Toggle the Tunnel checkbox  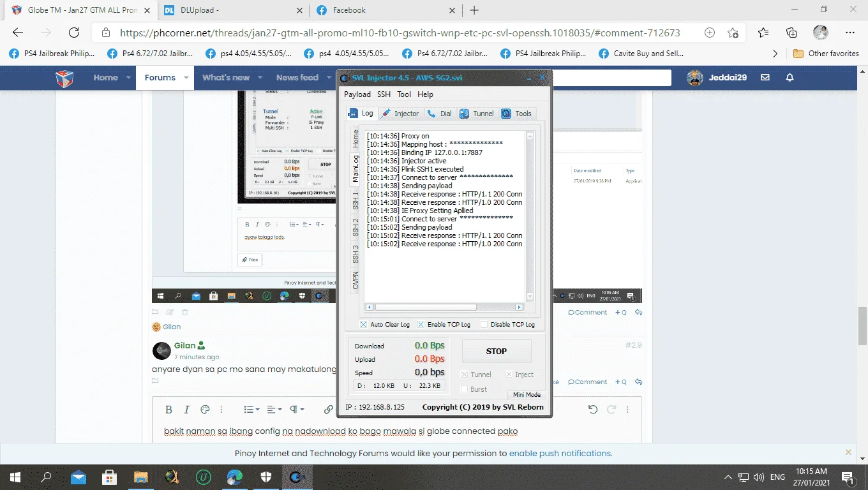(x=465, y=375)
